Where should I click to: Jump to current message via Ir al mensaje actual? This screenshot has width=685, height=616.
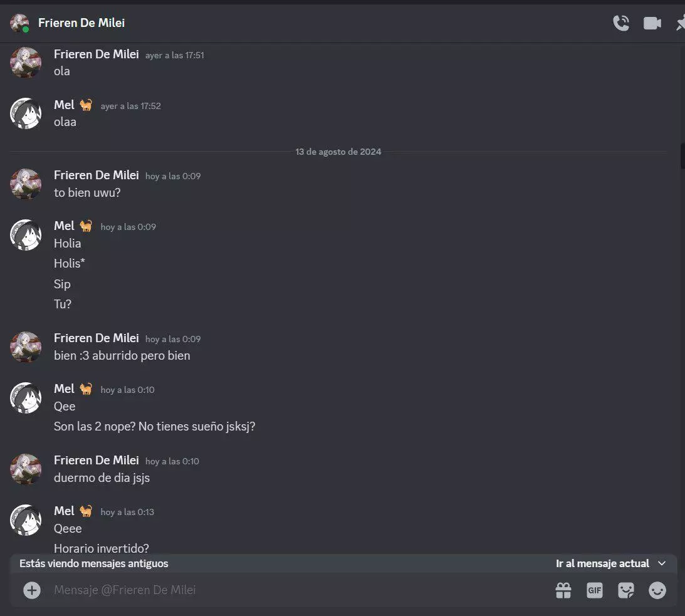click(x=602, y=563)
